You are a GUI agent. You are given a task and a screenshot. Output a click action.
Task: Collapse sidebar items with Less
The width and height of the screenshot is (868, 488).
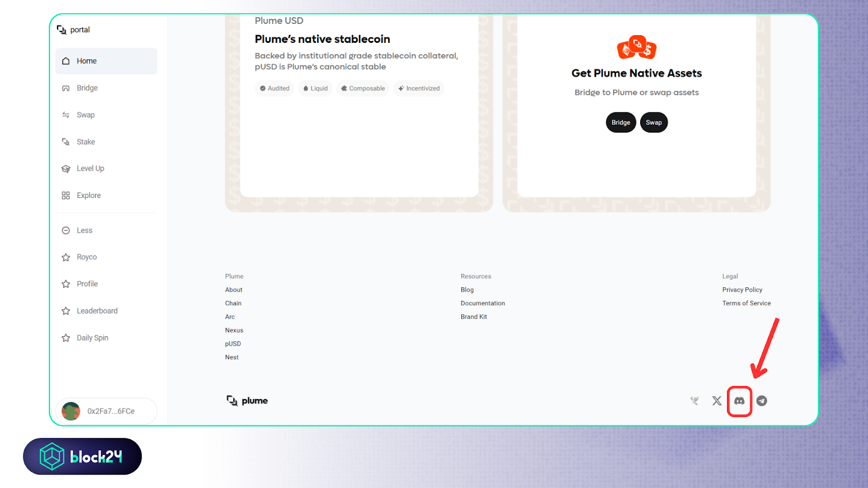click(84, 230)
